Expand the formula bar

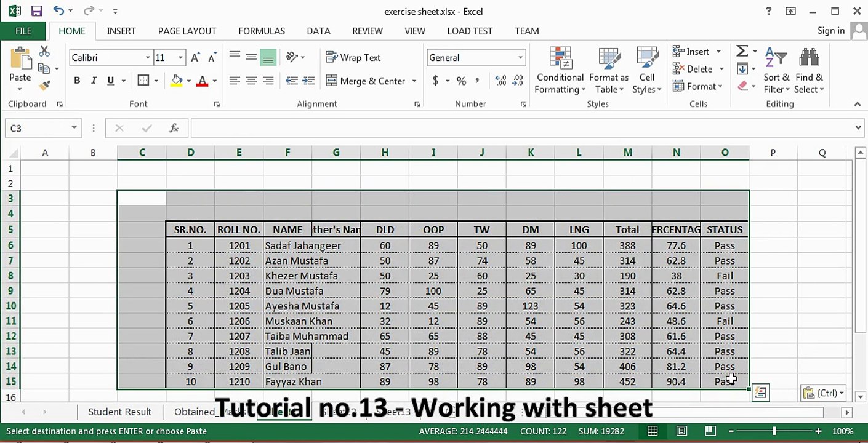(x=859, y=128)
